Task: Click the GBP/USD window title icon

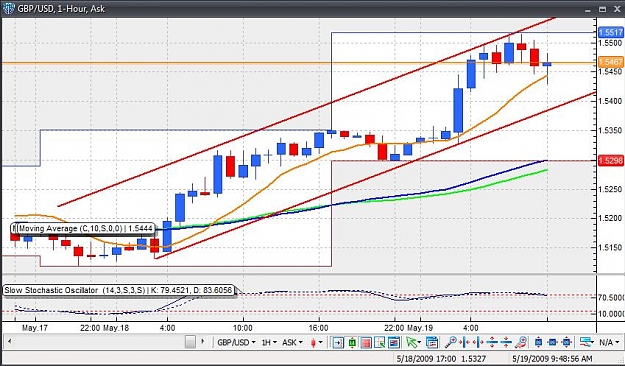Action: 8,8
